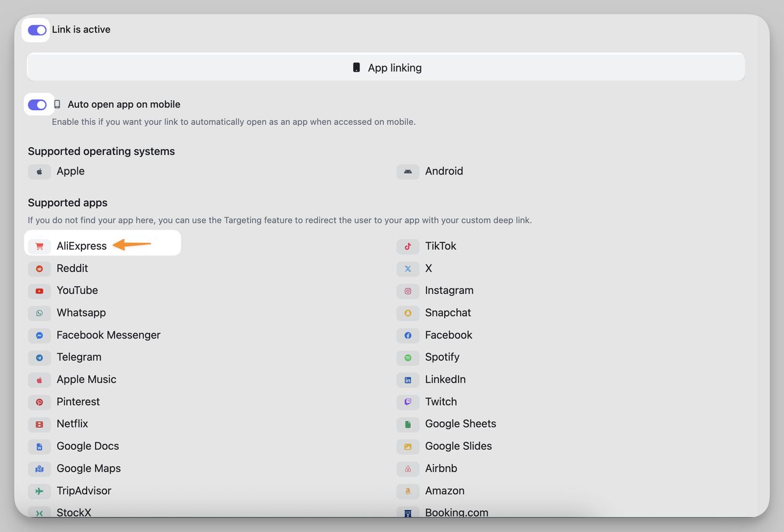This screenshot has width=784, height=532.
Task: Select the Google Maps text label
Action: click(89, 468)
